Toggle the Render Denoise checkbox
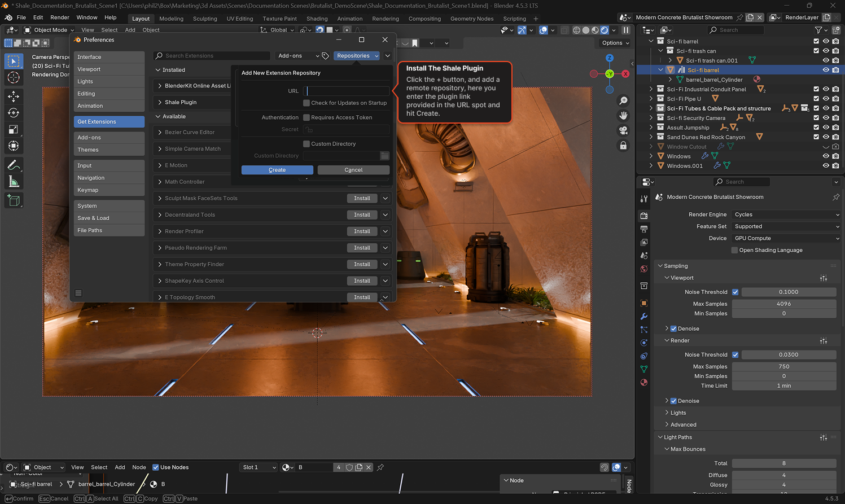This screenshot has height=504, width=845. (673, 401)
